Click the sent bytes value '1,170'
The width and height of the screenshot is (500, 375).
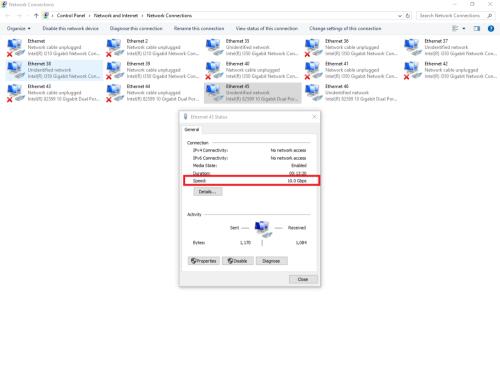245,243
